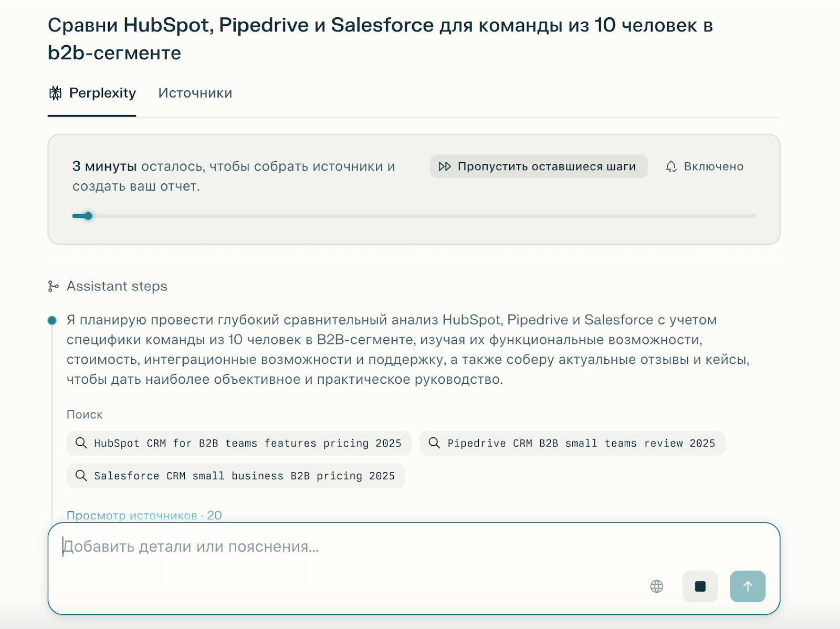Viewport: 840px width, 629px height.
Task: Click the fast-forward icon inside the skip button
Action: click(445, 166)
